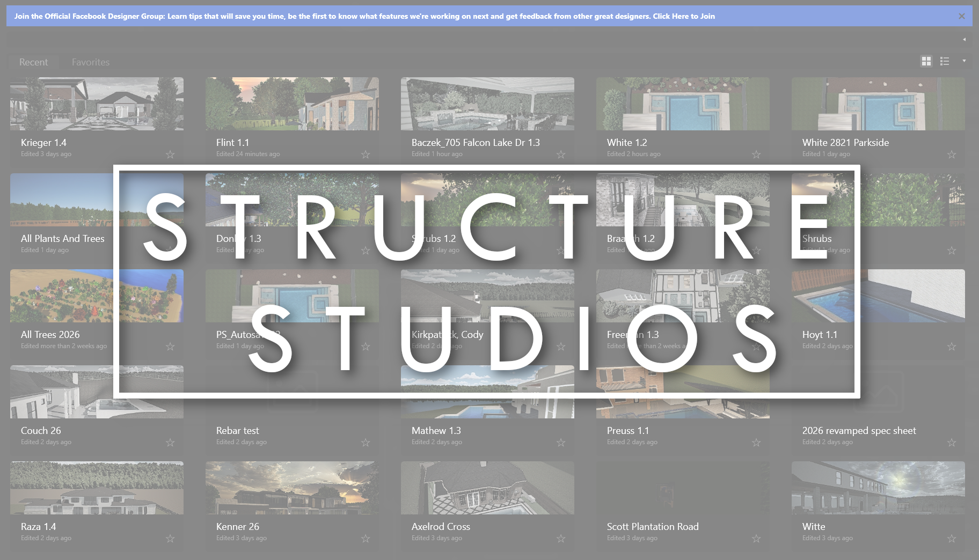Select the Recent tab
This screenshot has height=560, width=979.
point(33,62)
